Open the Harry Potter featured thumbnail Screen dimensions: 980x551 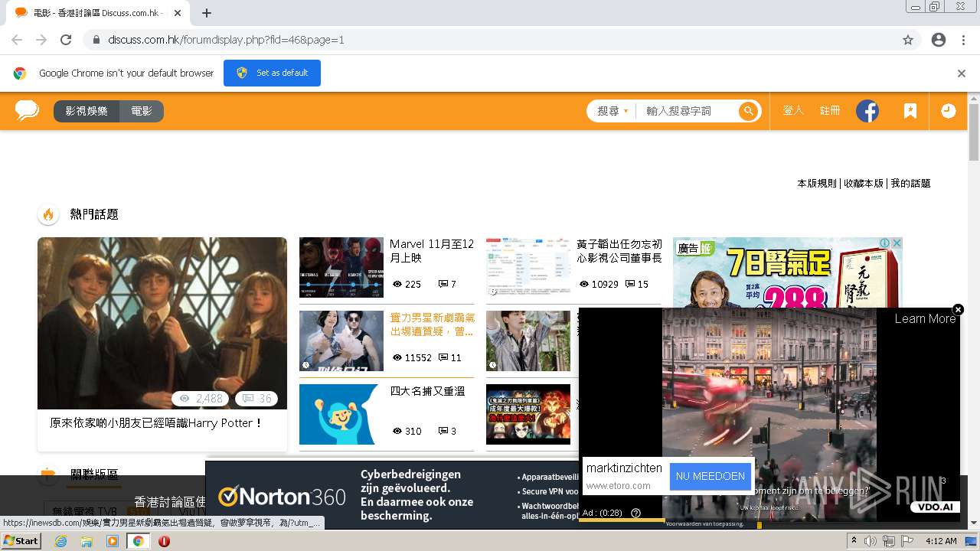coord(162,323)
